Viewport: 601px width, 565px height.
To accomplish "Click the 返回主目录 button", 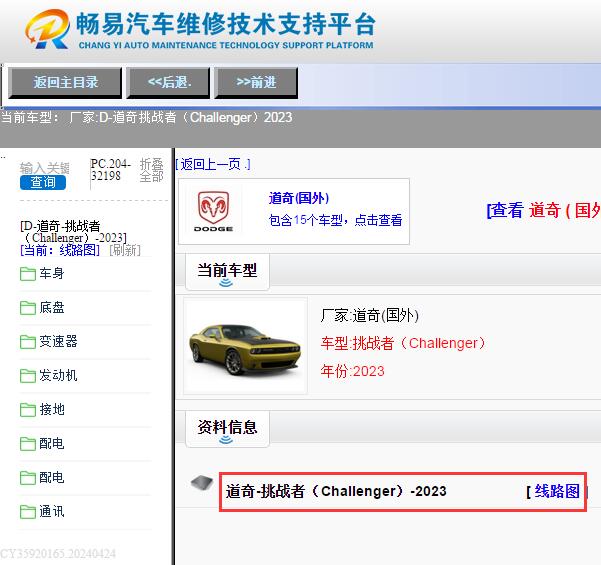I will pos(65,82).
